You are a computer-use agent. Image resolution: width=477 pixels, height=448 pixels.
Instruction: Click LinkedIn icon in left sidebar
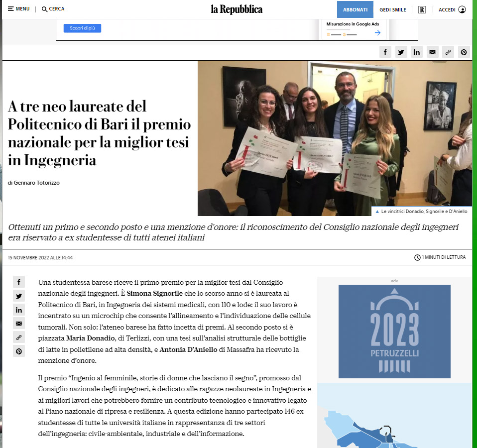point(19,310)
